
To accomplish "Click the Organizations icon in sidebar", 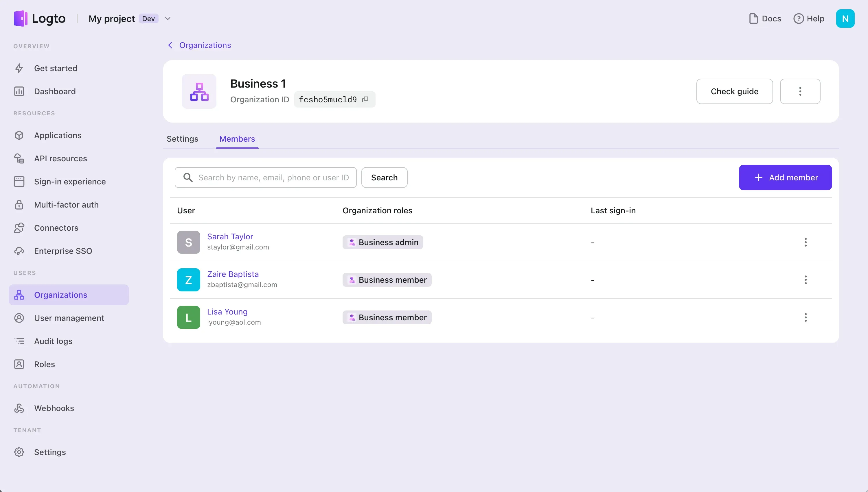I will tap(20, 294).
